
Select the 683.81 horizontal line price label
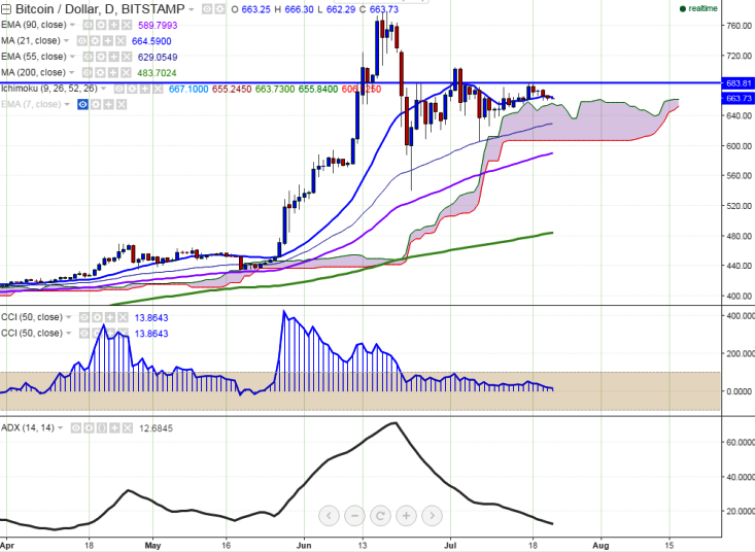point(738,83)
